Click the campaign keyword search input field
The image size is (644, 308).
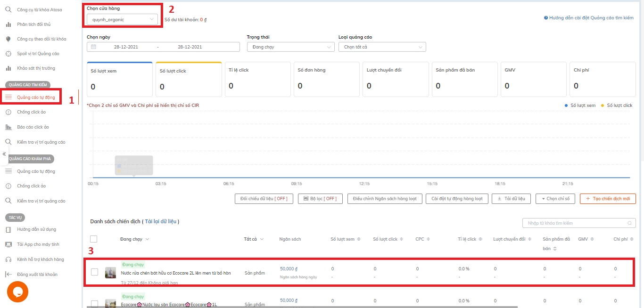[575, 223]
